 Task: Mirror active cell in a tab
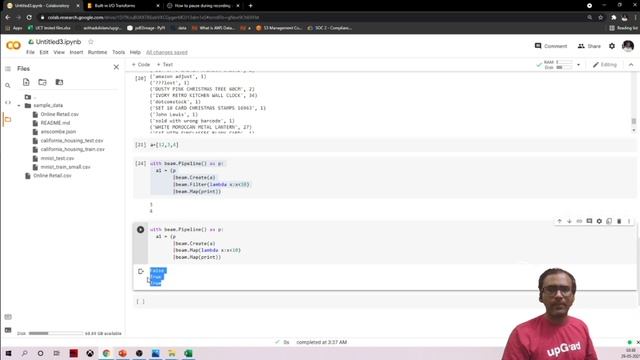click(x=609, y=221)
